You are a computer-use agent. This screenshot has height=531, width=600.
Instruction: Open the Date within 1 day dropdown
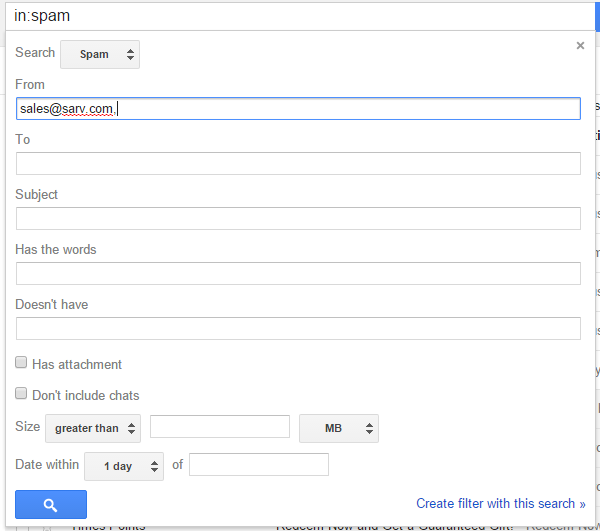[x=124, y=465]
